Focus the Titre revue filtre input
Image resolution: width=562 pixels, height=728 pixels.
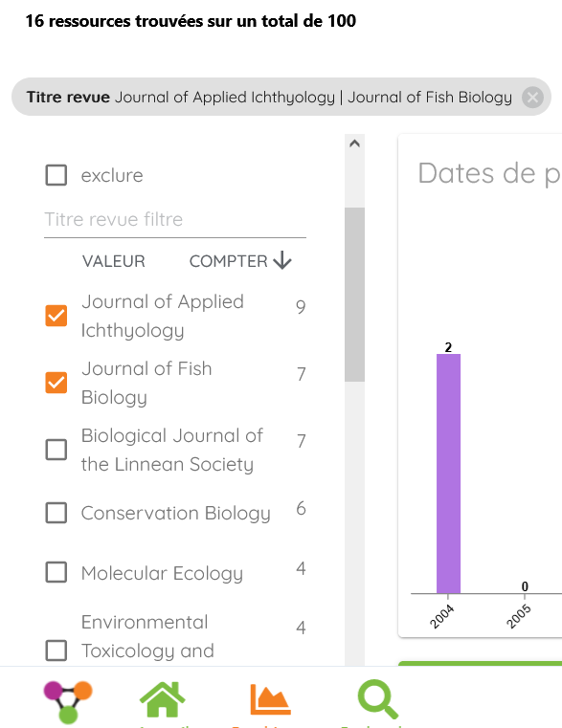pyautogui.click(x=175, y=220)
